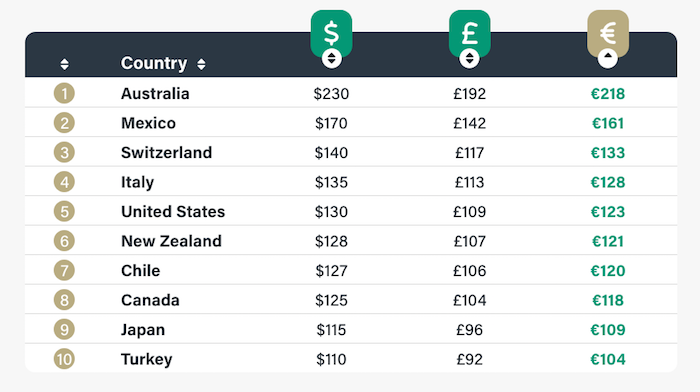This screenshot has width=700, height=392.
Task: Toggle ascending sort under the euro column
Action: (x=608, y=58)
